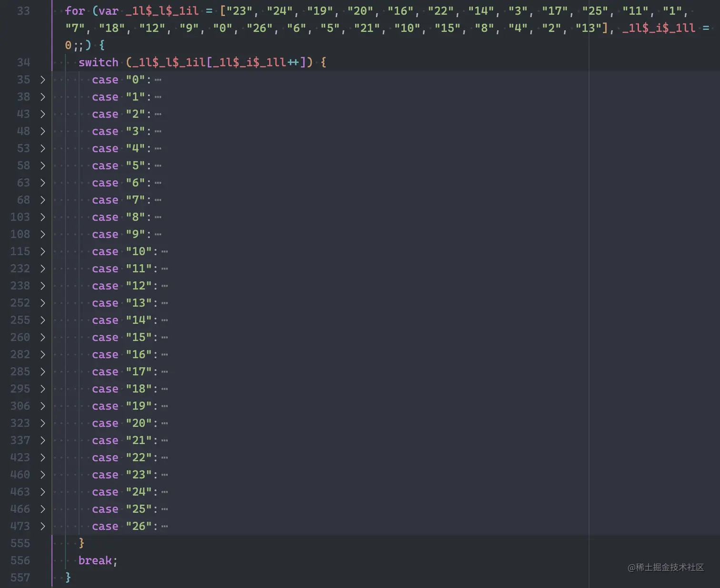
Task: Expand folded case "4" at line 53
Action: point(42,148)
